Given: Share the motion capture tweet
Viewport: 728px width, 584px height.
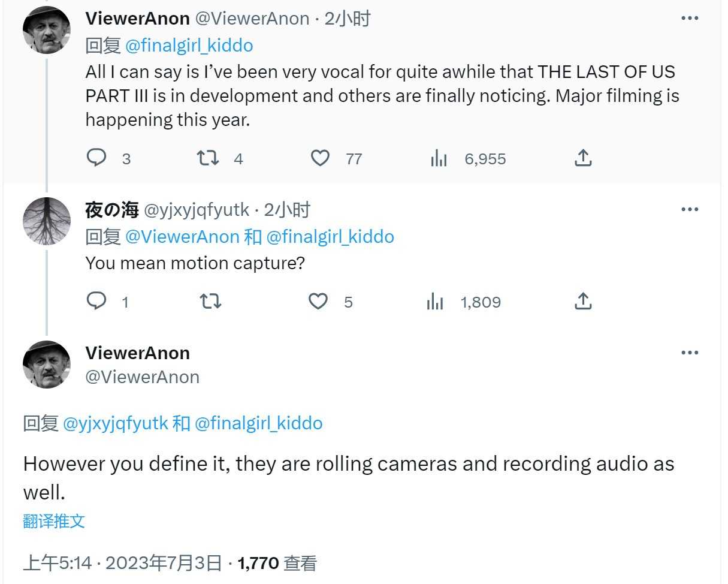Looking at the screenshot, I should pyautogui.click(x=583, y=301).
